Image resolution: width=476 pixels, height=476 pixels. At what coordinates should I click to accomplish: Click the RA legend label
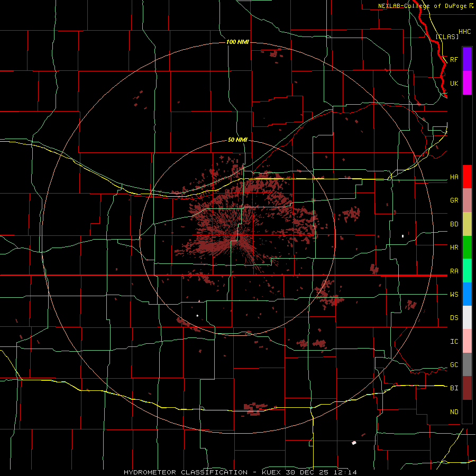coord(454,271)
